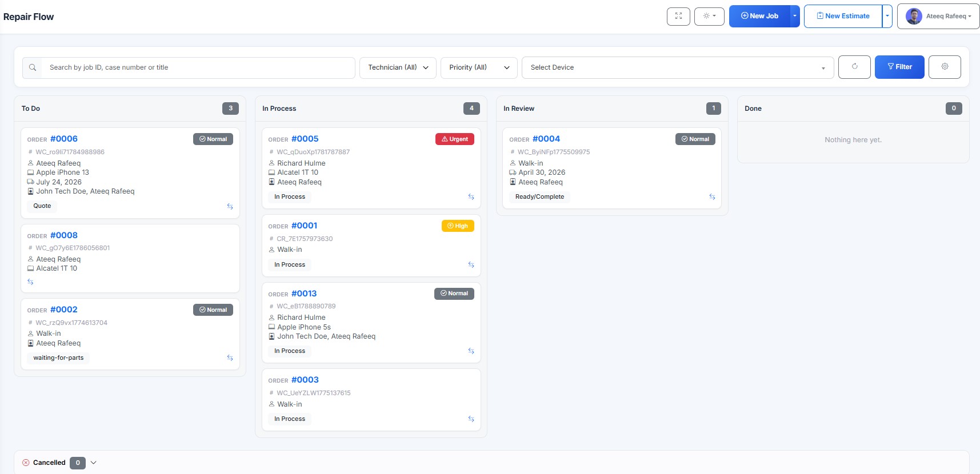980x474 pixels.
Task: Expand the Cancelled section chevron
Action: click(x=94, y=463)
